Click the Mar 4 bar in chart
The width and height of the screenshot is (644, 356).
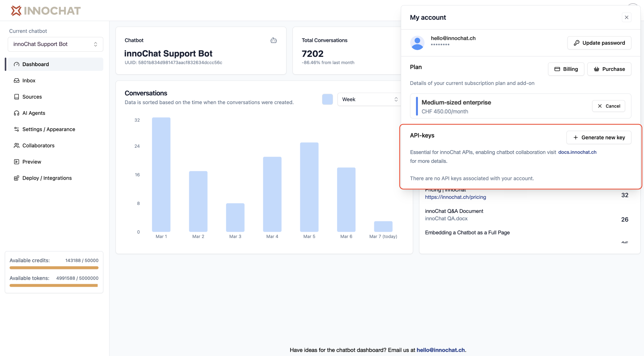click(x=272, y=194)
